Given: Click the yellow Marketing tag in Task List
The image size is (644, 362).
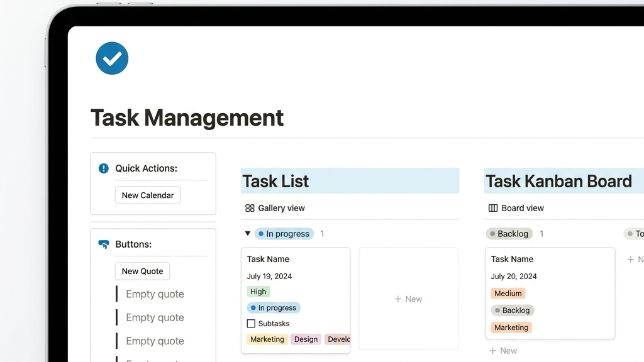Looking at the screenshot, I should (x=267, y=339).
